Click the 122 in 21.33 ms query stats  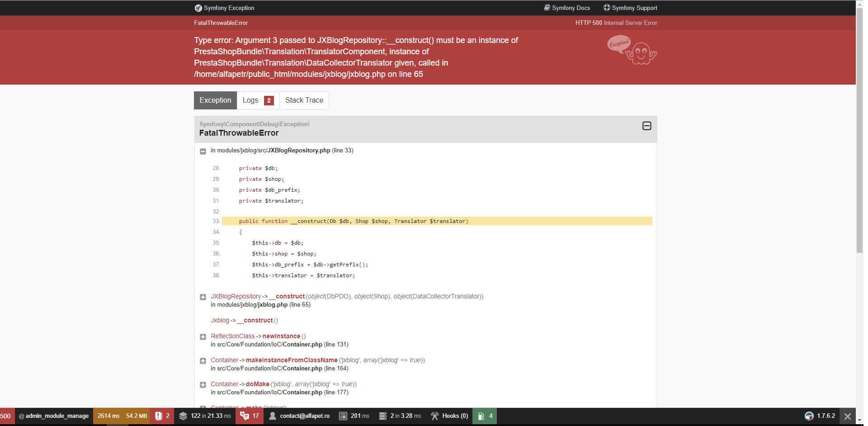[211, 416]
